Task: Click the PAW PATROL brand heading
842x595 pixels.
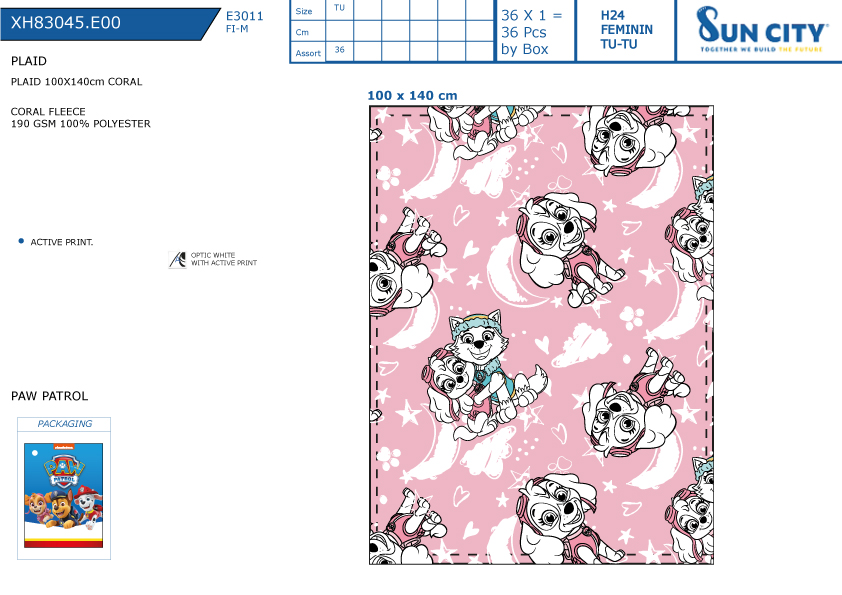Action: pyautogui.click(x=49, y=396)
